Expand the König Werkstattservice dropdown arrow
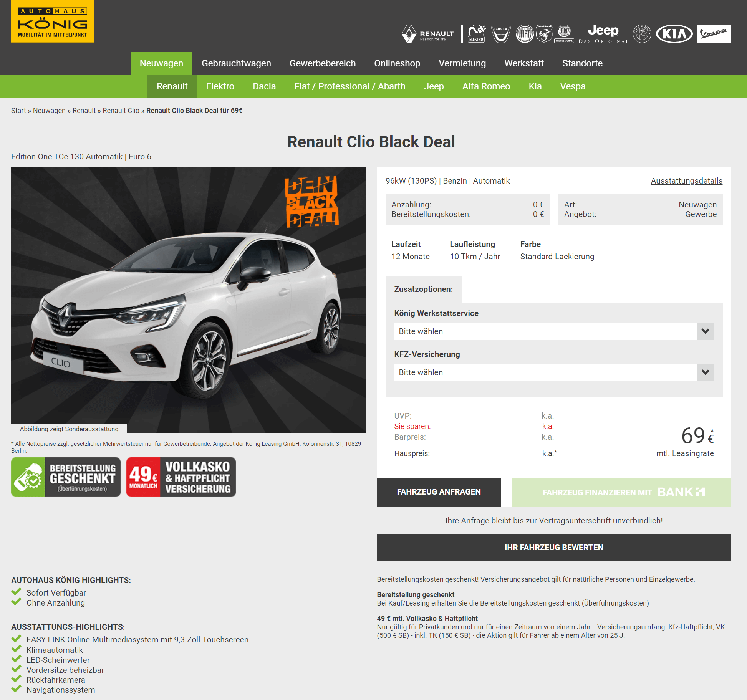The width and height of the screenshot is (747, 700). 705,331
